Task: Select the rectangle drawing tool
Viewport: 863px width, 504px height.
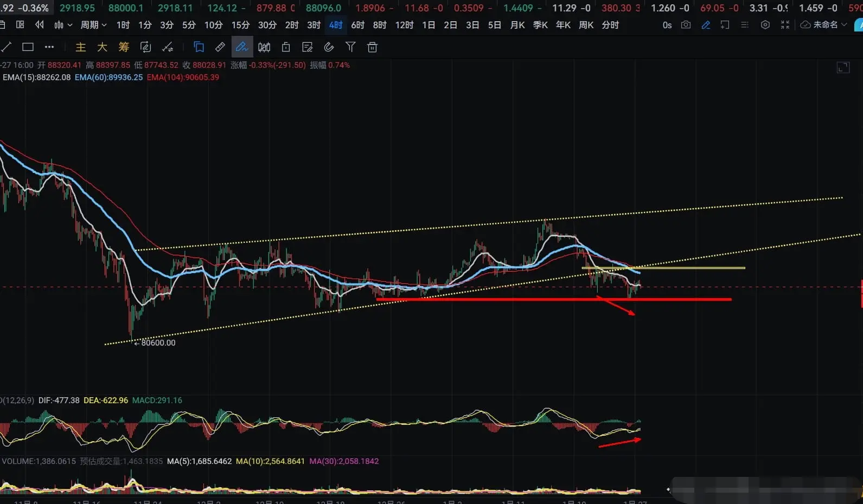Action: (x=28, y=47)
